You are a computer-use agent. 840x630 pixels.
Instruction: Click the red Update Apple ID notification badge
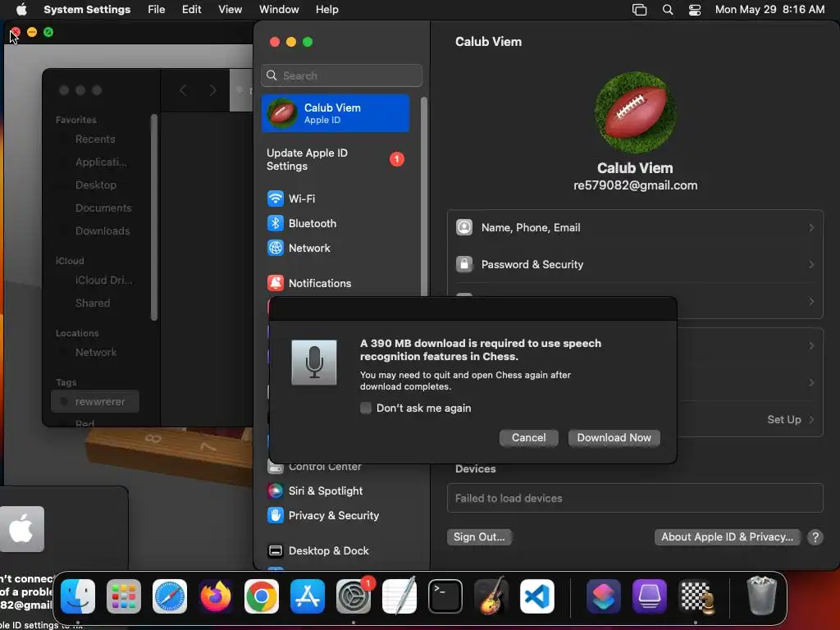pyautogui.click(x=397, y=159)
